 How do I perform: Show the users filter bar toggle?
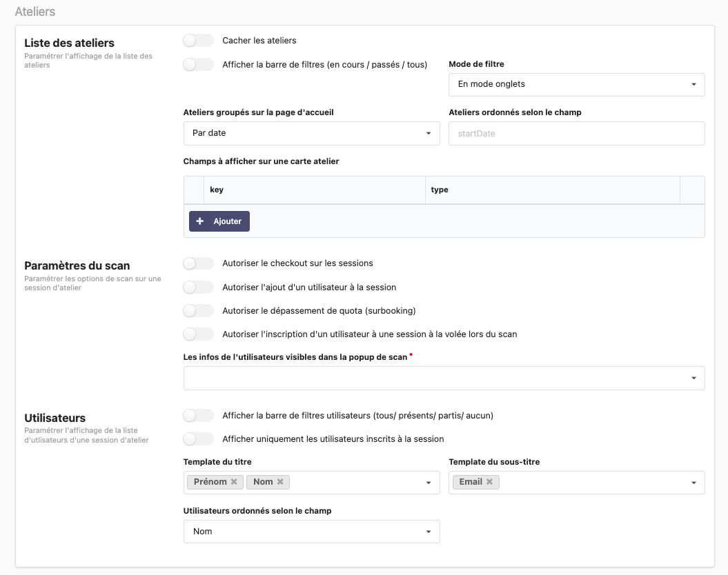(199, 416)
